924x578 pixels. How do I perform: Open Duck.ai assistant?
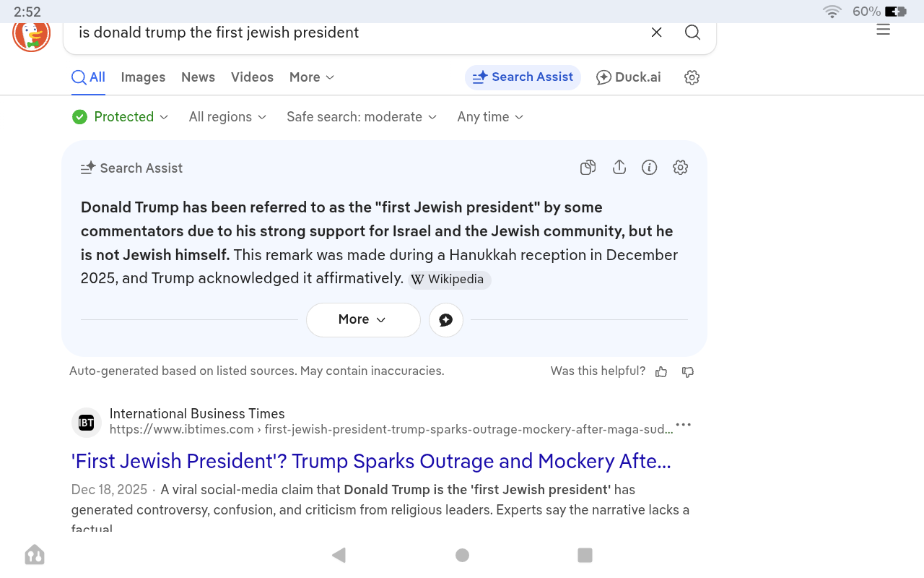(x=628, y=77)
